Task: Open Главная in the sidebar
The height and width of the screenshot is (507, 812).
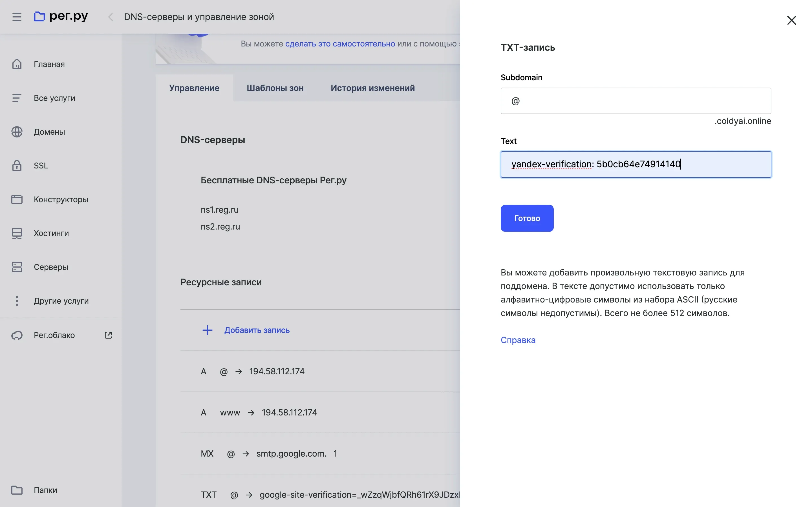Action: (49, 64)
